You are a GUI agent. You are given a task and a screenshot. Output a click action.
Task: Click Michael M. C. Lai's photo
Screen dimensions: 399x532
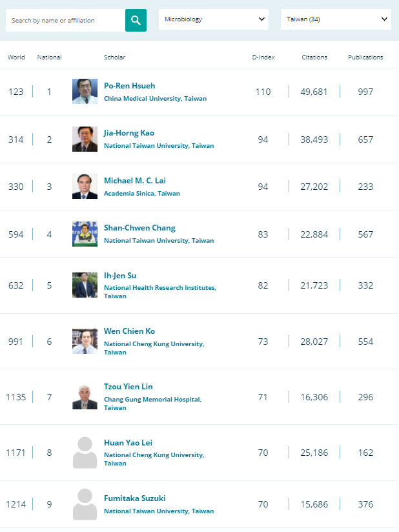[x=85, y=187]
